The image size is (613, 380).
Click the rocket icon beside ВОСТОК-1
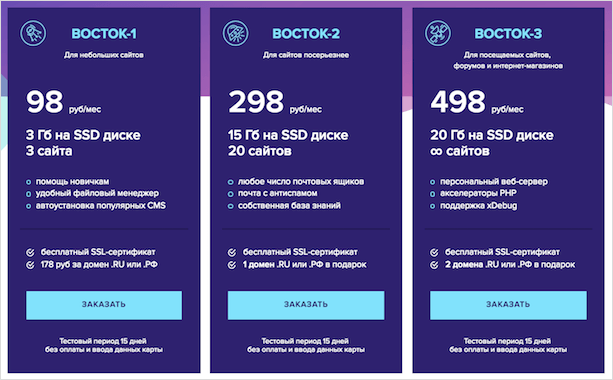coord(33,33)
